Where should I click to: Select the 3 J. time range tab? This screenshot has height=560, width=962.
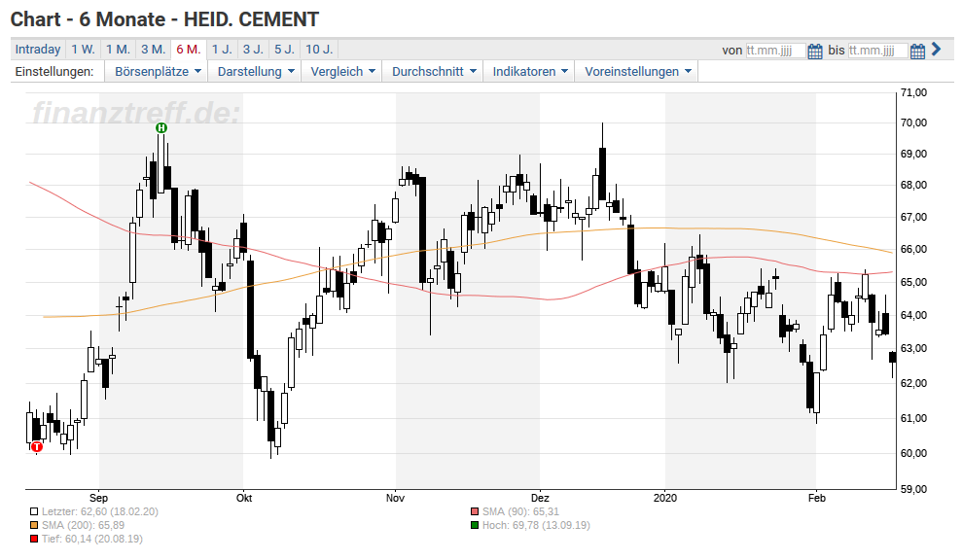tap(253, 49)
